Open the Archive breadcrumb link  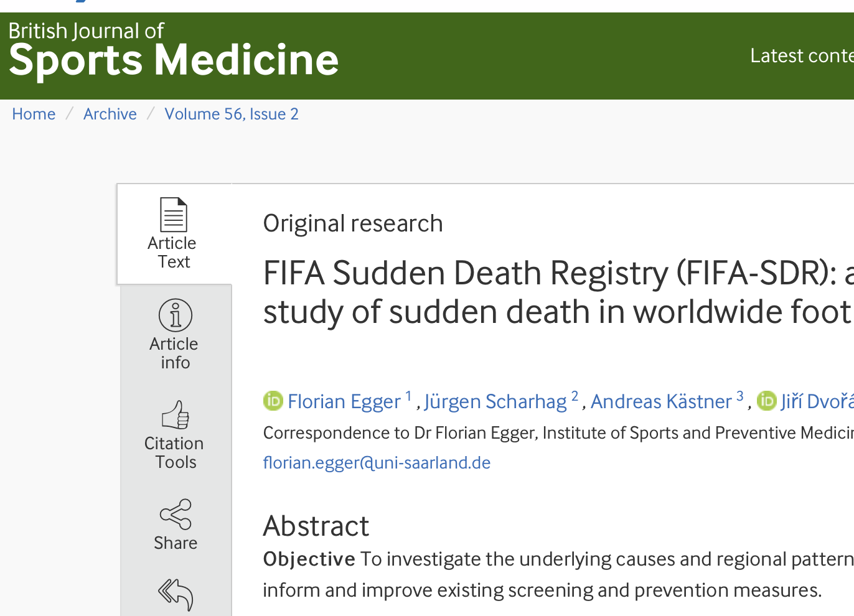click(110, 114)
